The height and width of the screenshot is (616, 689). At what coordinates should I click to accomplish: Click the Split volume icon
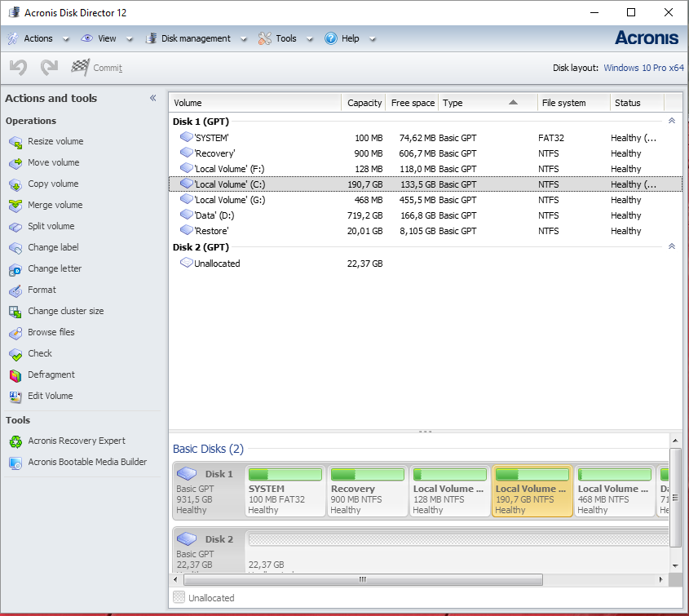click(x=15, y=227)
